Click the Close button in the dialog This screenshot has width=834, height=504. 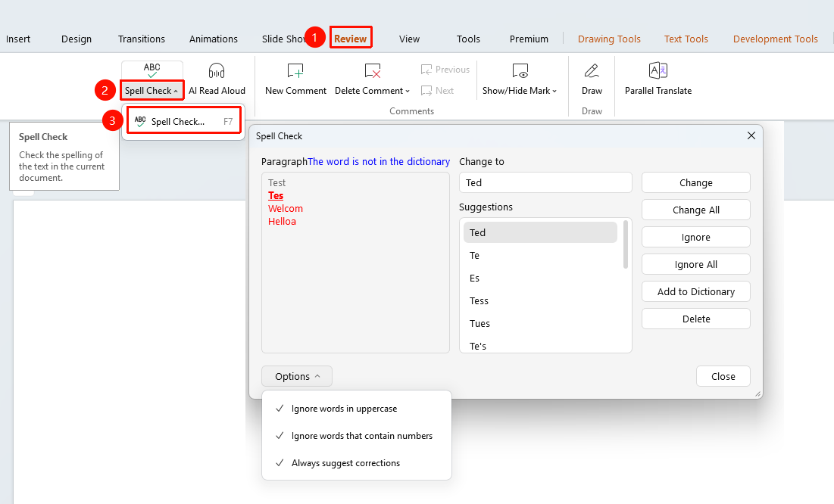[723, 376]
